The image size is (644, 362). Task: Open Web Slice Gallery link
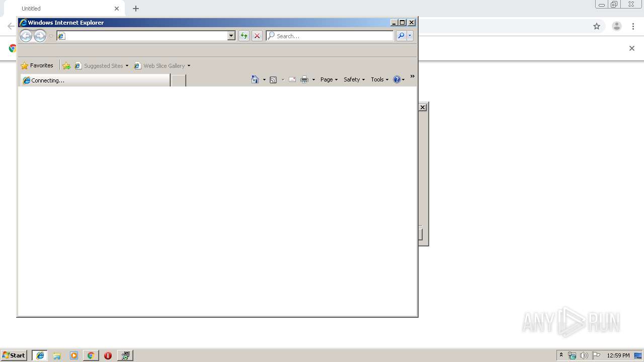159,66
